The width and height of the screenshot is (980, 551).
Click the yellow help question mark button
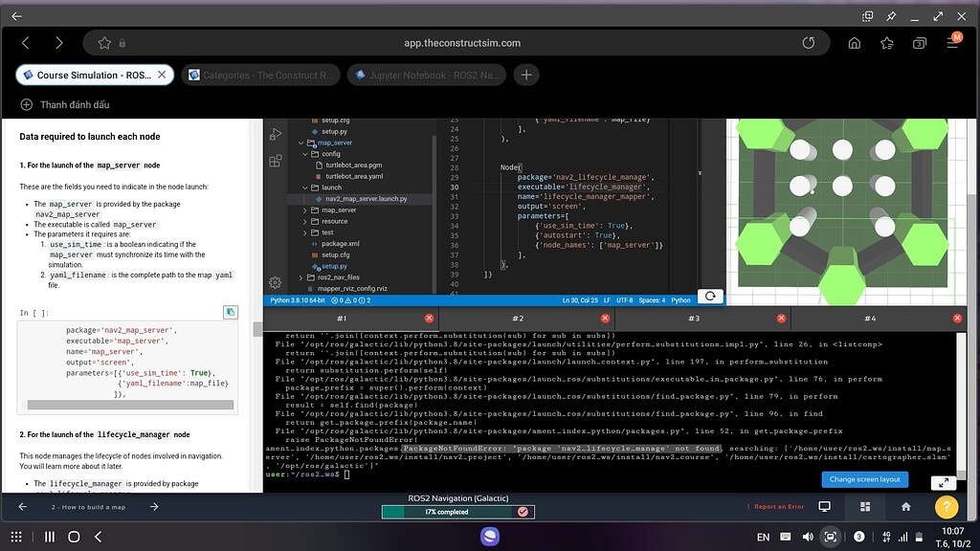pyautogui.click(x=946, y=507)
